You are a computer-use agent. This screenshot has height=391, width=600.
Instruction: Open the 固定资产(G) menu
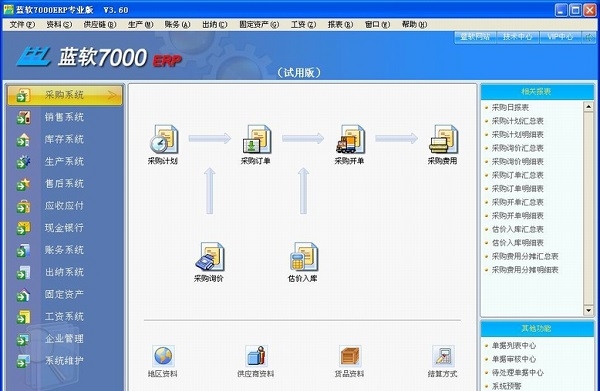tap(259, 24)
